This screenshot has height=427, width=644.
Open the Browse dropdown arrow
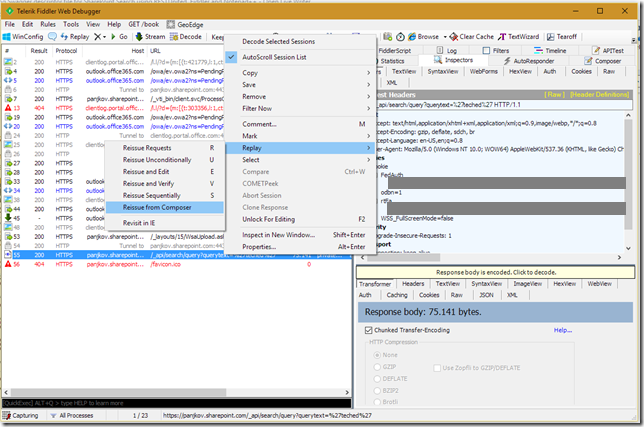[445, 37]
